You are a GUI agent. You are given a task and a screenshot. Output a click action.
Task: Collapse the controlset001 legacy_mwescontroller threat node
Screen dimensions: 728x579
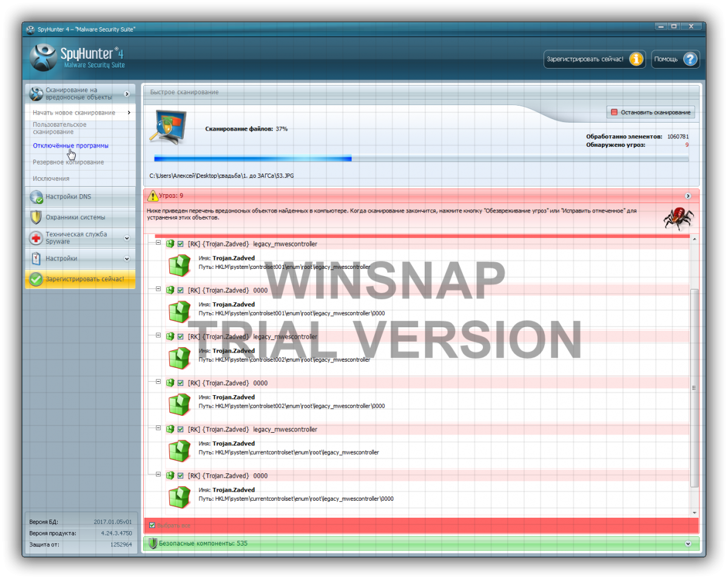tap(158, 243)
